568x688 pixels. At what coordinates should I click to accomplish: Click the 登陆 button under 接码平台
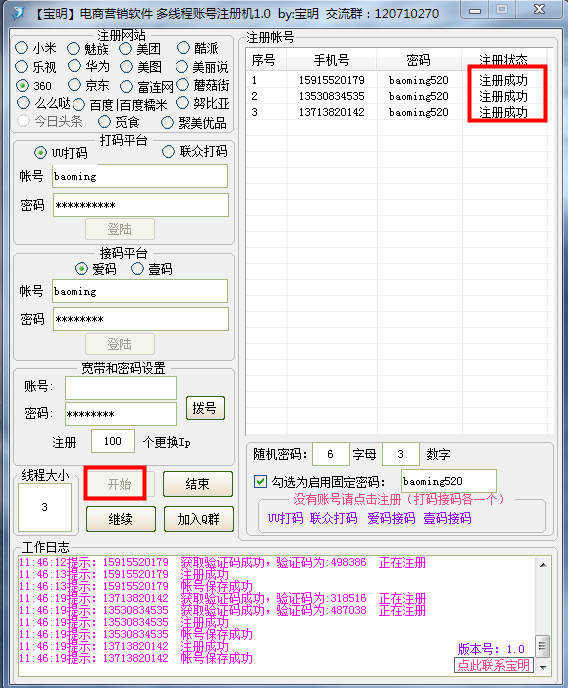tap(120, 344)
